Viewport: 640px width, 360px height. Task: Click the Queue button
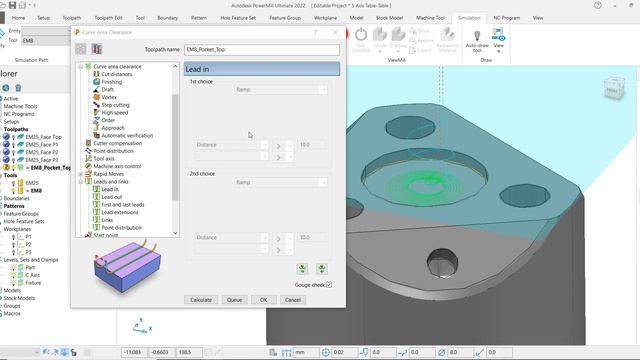[234, 300]
